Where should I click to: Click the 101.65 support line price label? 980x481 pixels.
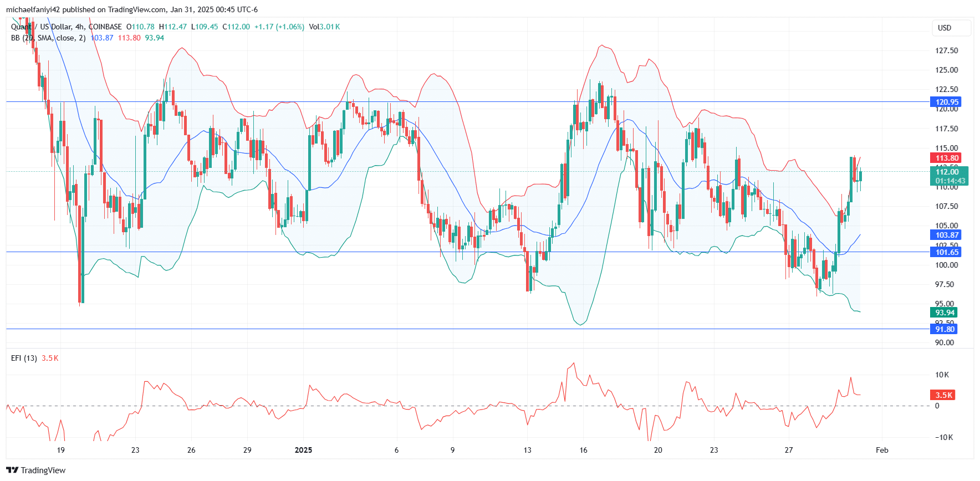pos(947,252)
